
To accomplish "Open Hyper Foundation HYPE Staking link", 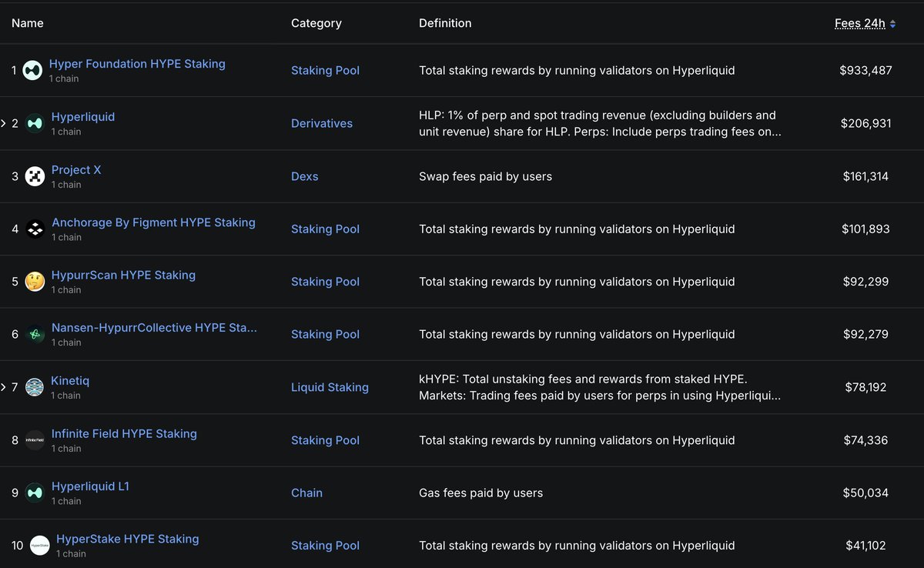I will pyautogui.click(x=137, y=64).
